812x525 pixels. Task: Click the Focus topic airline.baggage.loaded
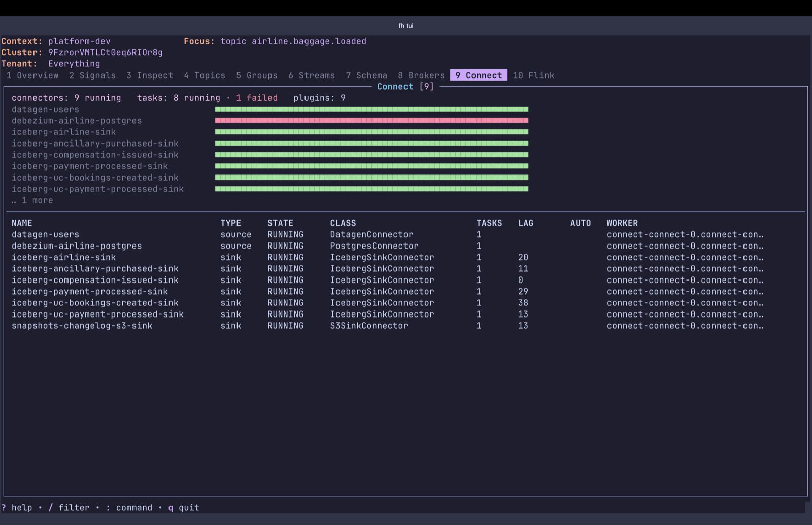[x=293, y=41]
